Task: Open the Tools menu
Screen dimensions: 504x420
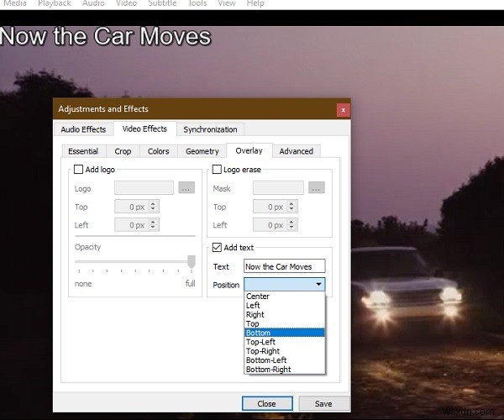Action: [x=197, y=3]
